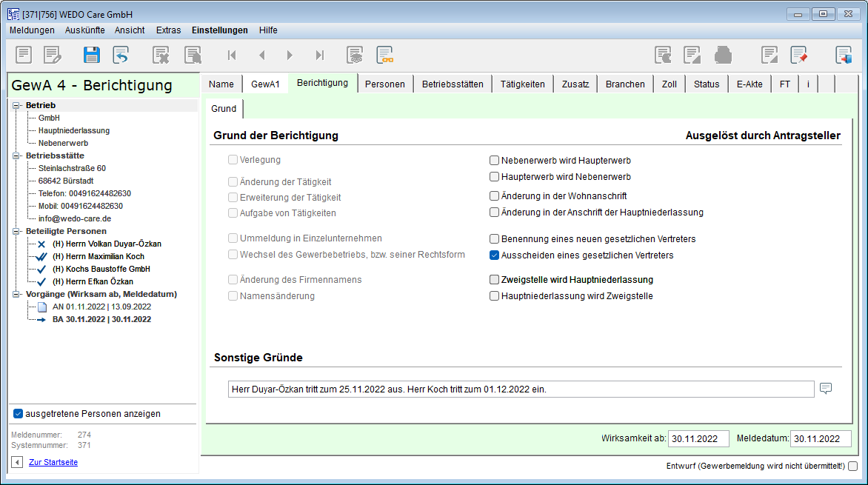The image size is (868, 485).
Task: Click into the Wirksamkeit ab date field
Action: click(698, 439)
